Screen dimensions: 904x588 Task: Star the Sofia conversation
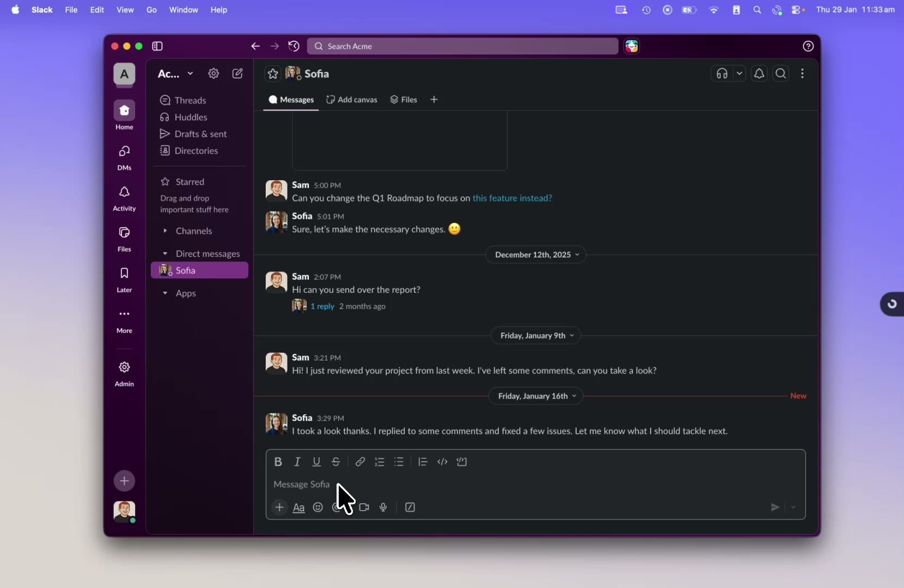coord(273,73)
